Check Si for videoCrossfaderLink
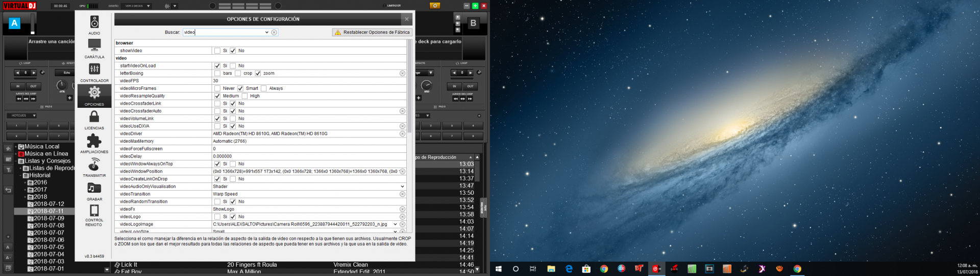This screenshot has height=276, width=980. click(217, 104)
